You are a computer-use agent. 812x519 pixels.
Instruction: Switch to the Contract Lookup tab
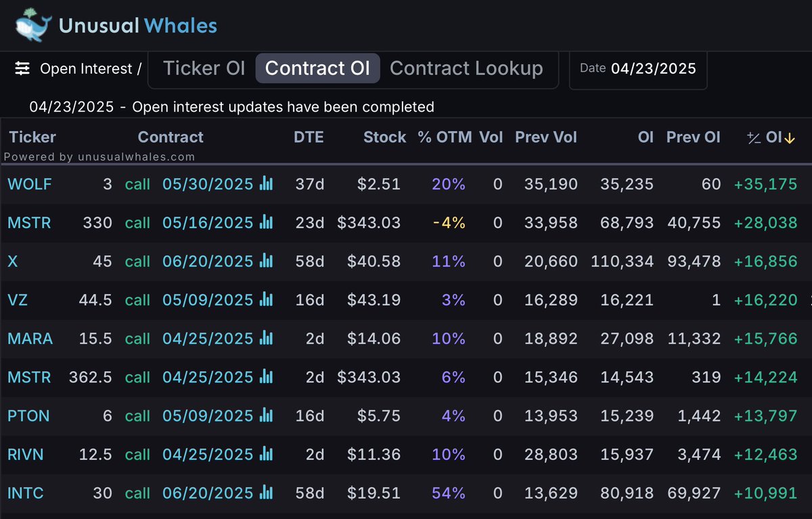coord(466,68)
